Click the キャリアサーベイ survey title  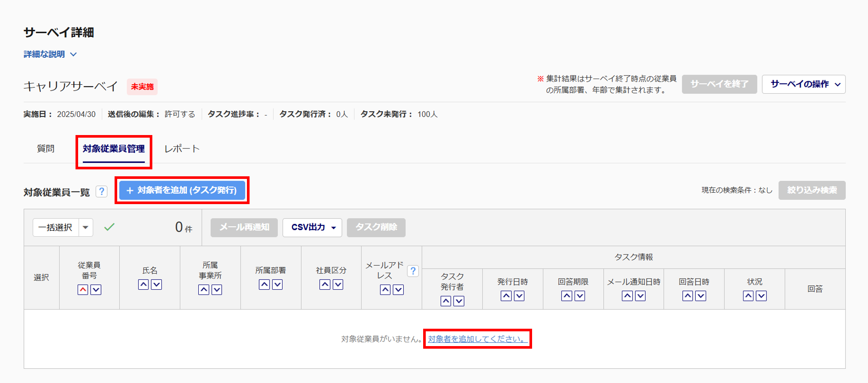70,86
